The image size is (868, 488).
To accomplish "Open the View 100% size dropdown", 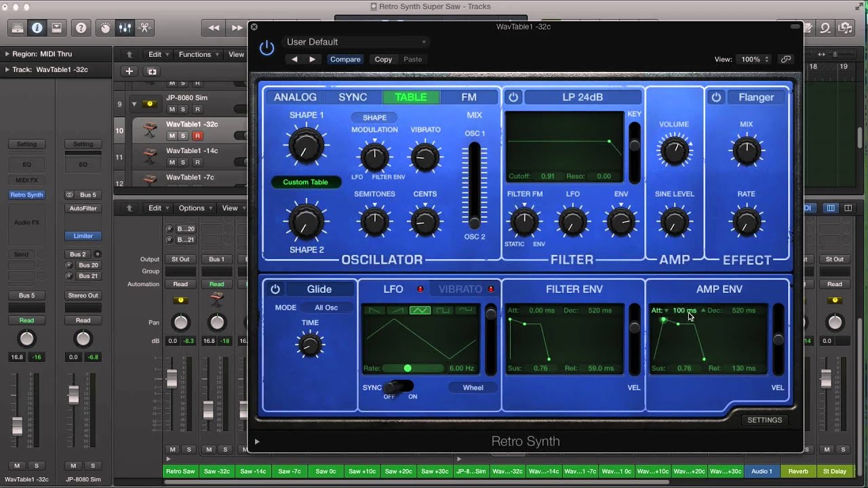I will [x=754, y=59].
